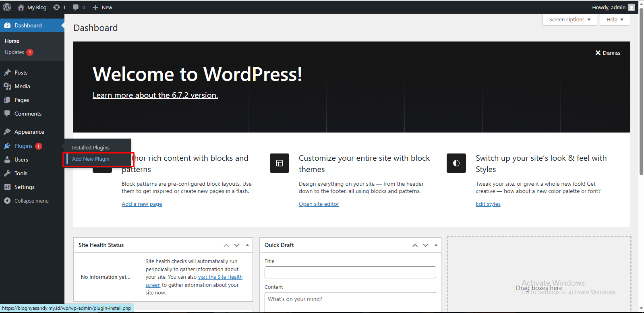Open the My Blog home icon
Image resolution: width=644 pixels, height=313 pixels.
click(21, 7)
